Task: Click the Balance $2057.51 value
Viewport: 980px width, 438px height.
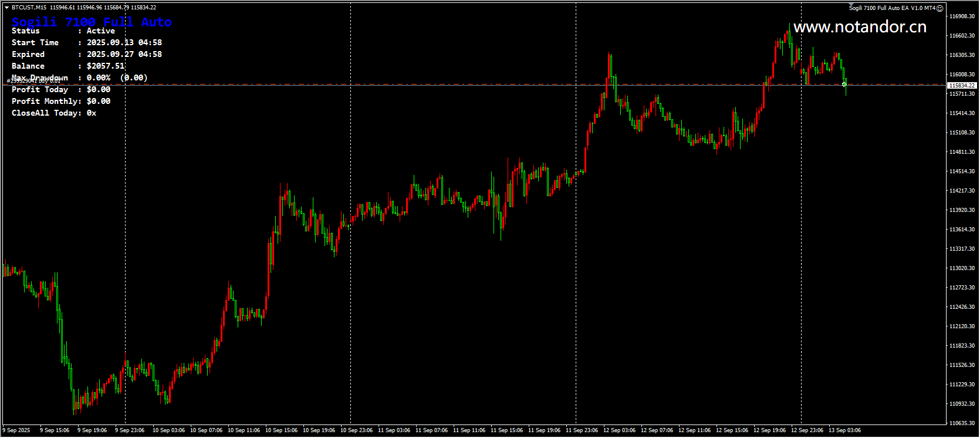Action: 106,66
